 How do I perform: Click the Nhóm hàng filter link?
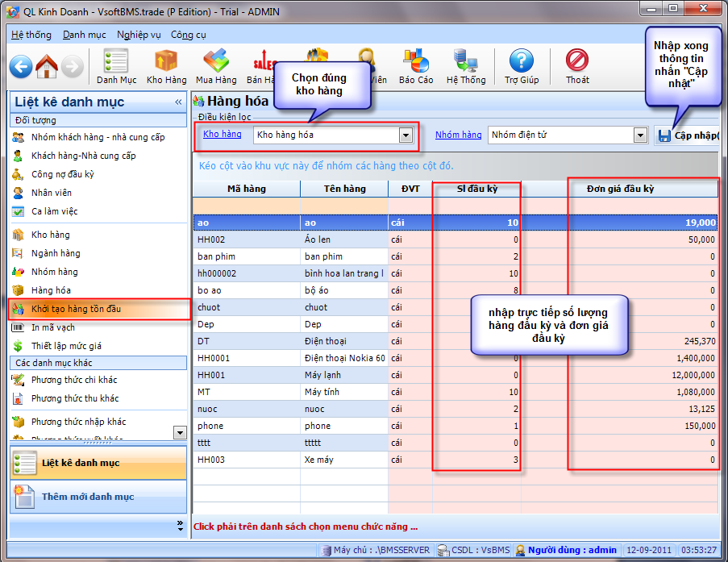(458, 135)
